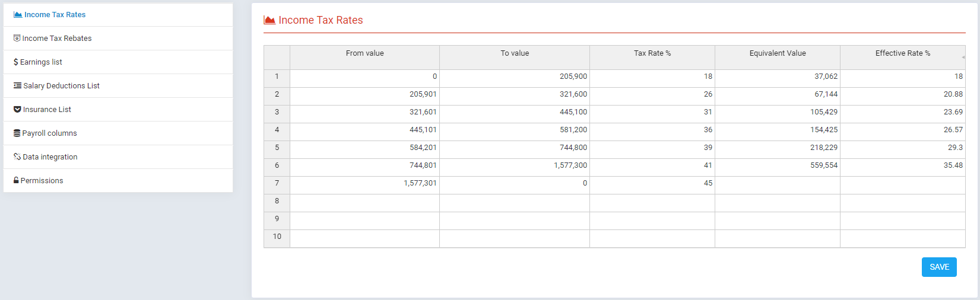Click the Income Tax Rebates icon

[x=17, y=39]
